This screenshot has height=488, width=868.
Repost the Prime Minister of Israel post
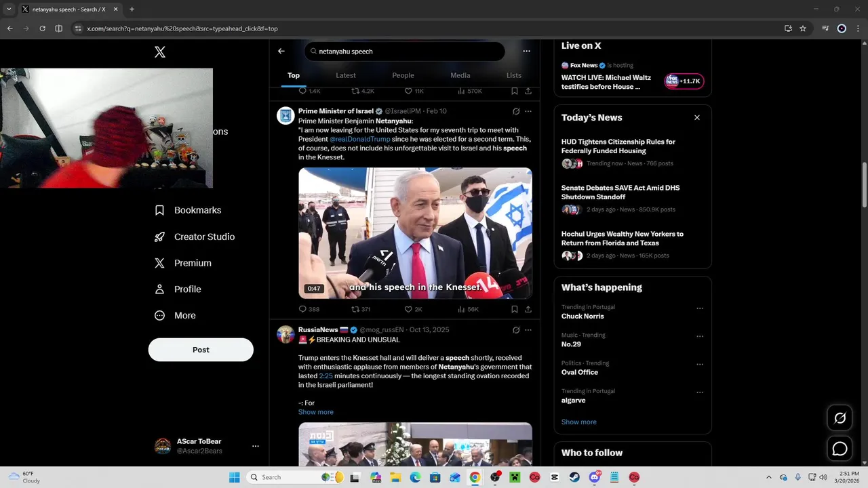(x=361, y=309)
